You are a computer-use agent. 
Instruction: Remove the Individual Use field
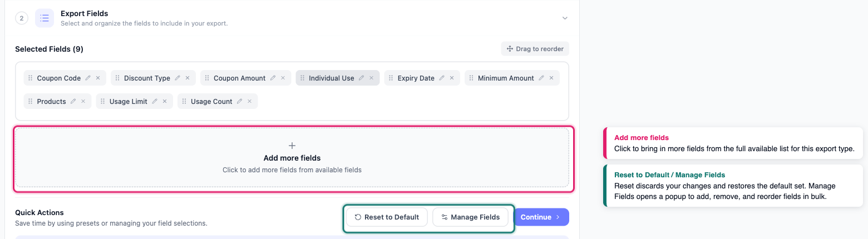pyautogui.click(x=371, y=78)
